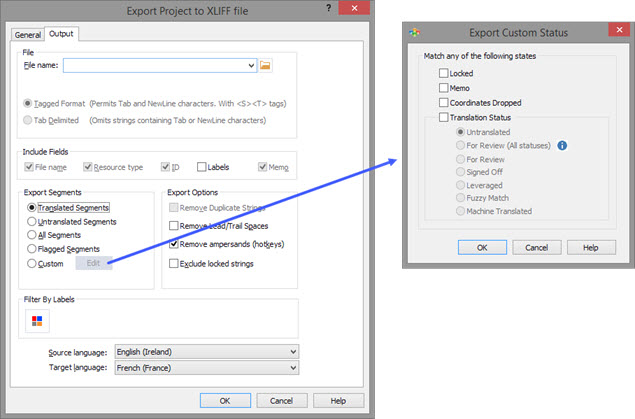Choose the Custom export segments option
The width and height of the screenshot is (635, 419).
tap(32, 264)
